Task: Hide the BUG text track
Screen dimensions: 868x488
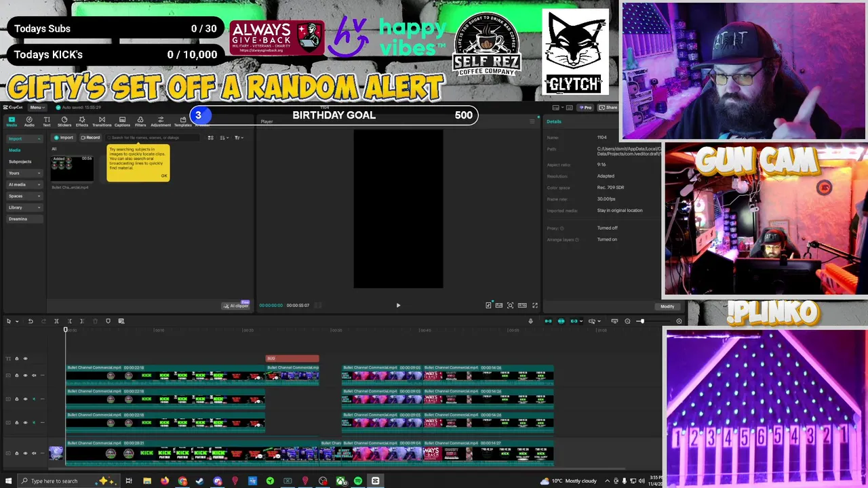Action: (x=26, y=359)
